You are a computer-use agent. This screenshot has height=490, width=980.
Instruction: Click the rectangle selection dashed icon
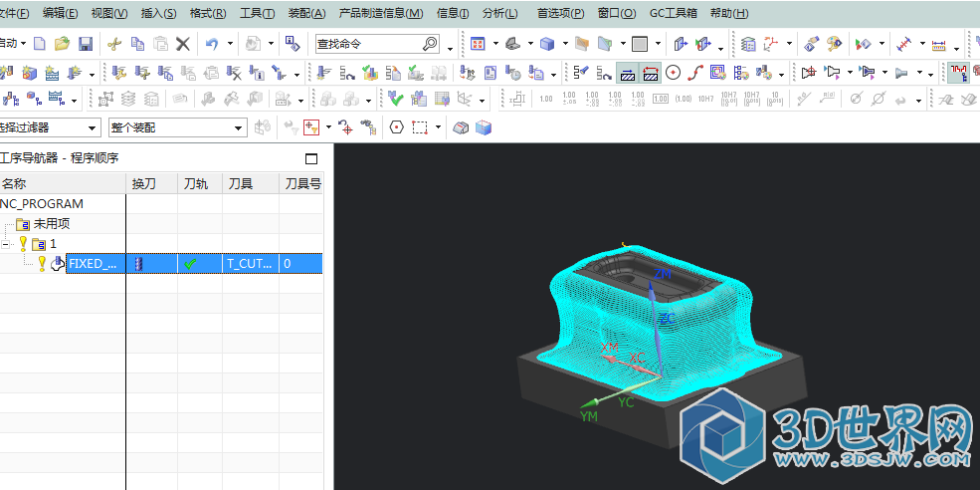coord(420,127)
